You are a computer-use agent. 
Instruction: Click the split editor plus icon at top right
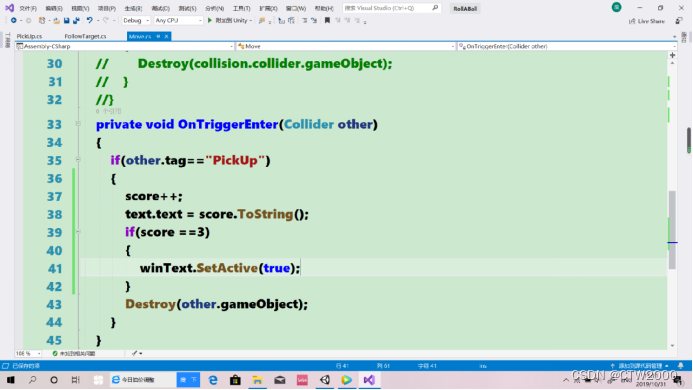pos(672,55)
